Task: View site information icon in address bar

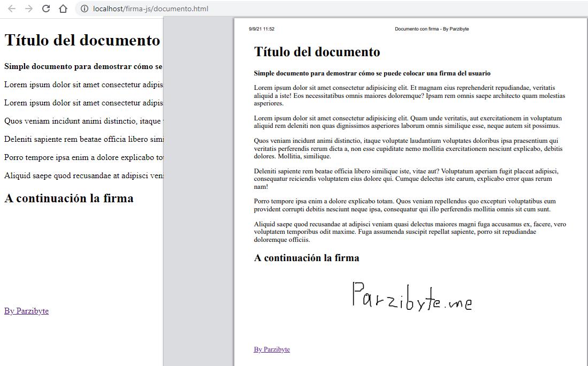Action: point(85,9)
